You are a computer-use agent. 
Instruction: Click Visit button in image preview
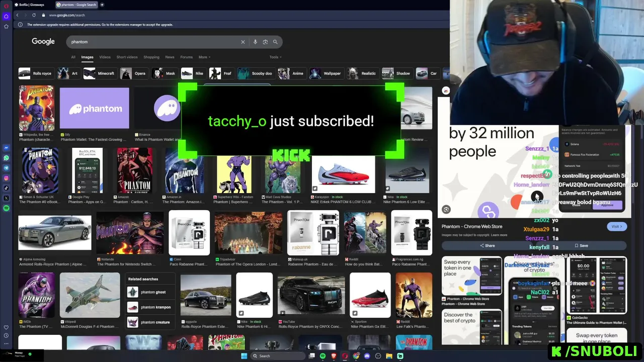[x=617, y=226]
